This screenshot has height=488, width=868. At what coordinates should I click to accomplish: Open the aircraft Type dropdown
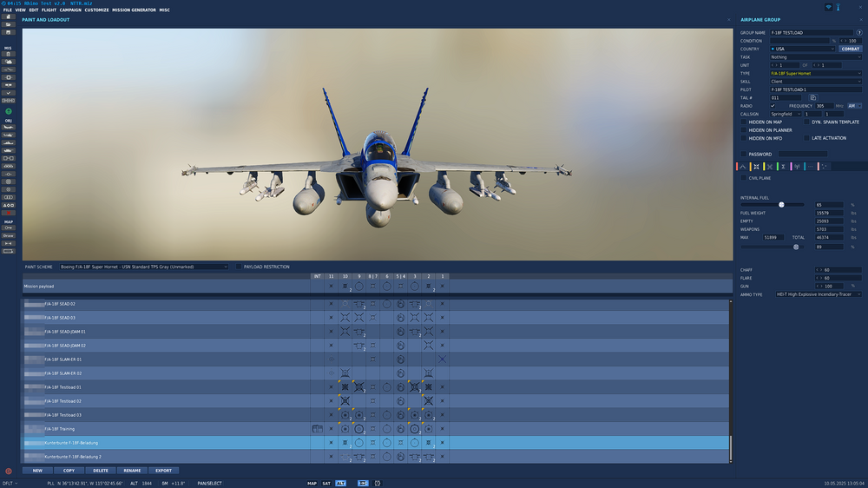pos(815,73)
